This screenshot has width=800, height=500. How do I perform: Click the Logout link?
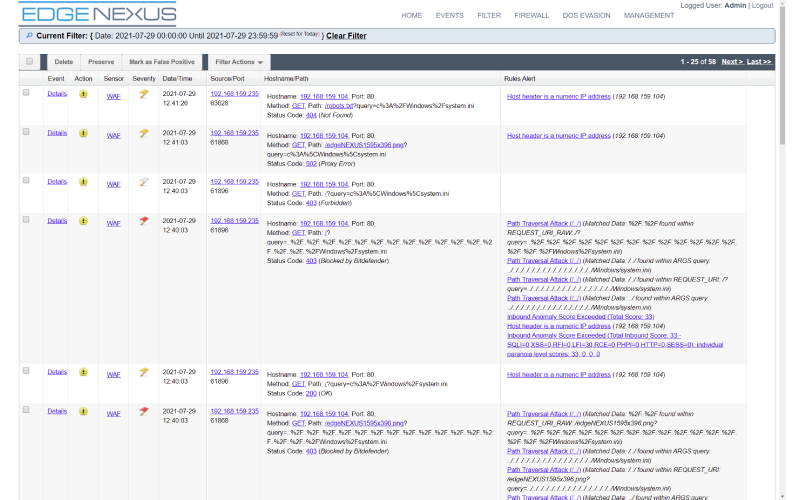762,5
